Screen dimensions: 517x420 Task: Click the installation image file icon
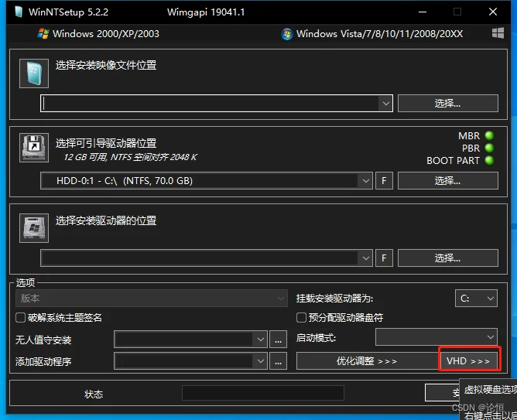pyautogui.click(x=34, y=73)
